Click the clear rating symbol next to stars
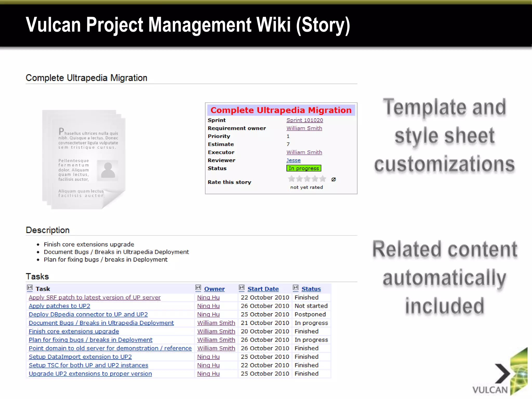Viewport: 532px width, 399px height. tap(334, 179)
